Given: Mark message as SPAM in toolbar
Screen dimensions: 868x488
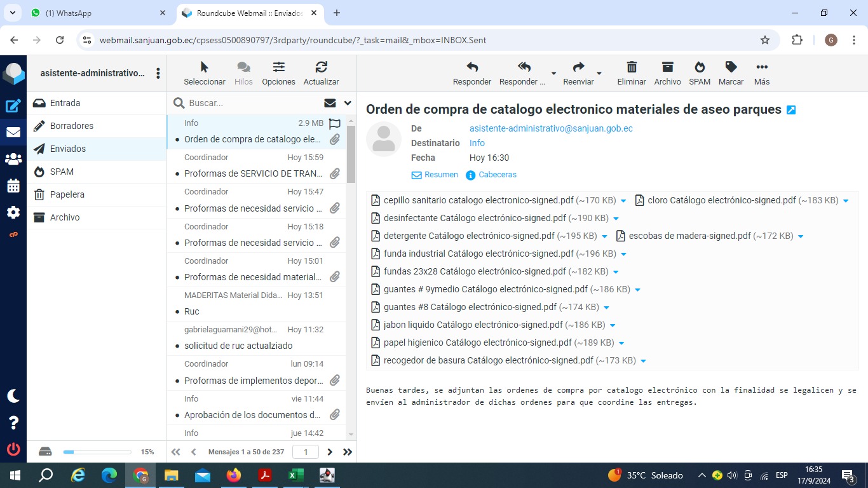Looking at the screenshot, I should click(x=699, y=67).
